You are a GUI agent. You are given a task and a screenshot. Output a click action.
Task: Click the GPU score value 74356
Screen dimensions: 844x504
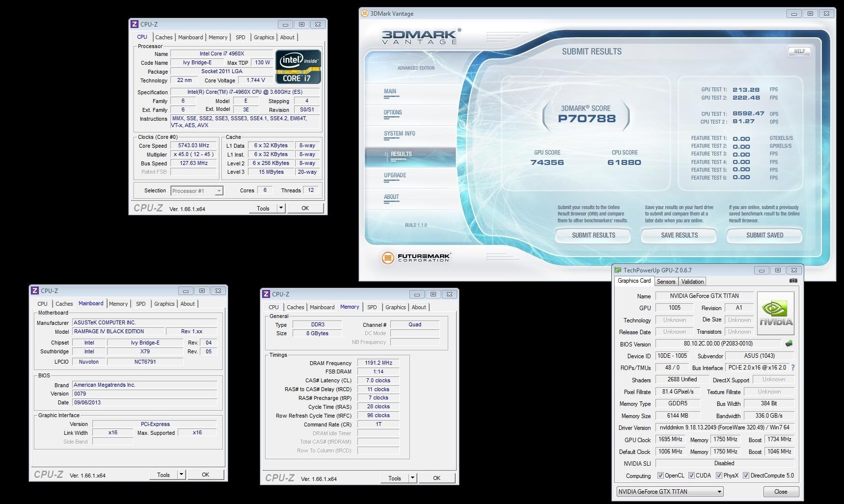pos(547,162)
